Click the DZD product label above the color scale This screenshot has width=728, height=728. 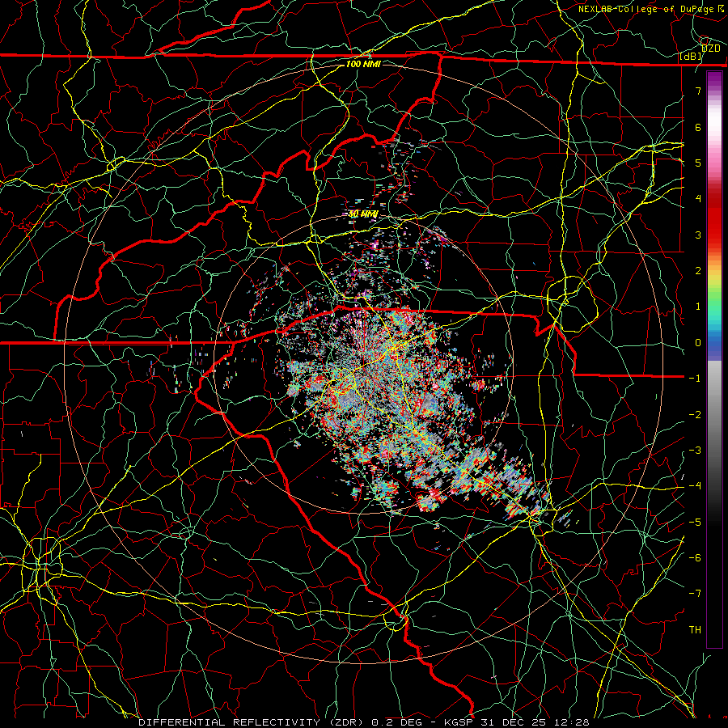[x=711, y=49]
